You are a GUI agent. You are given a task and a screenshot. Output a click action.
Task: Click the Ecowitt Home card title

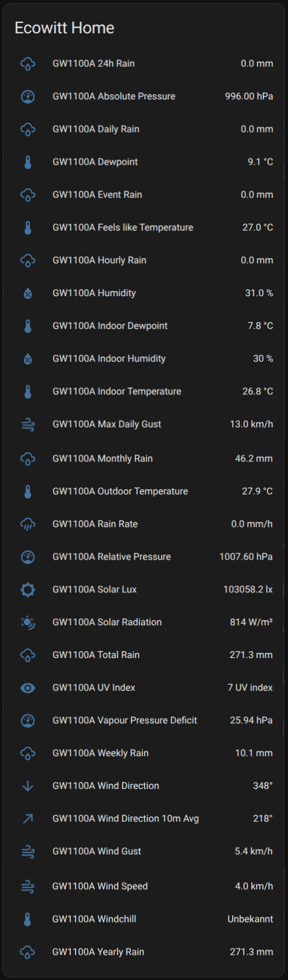point(65,28)
